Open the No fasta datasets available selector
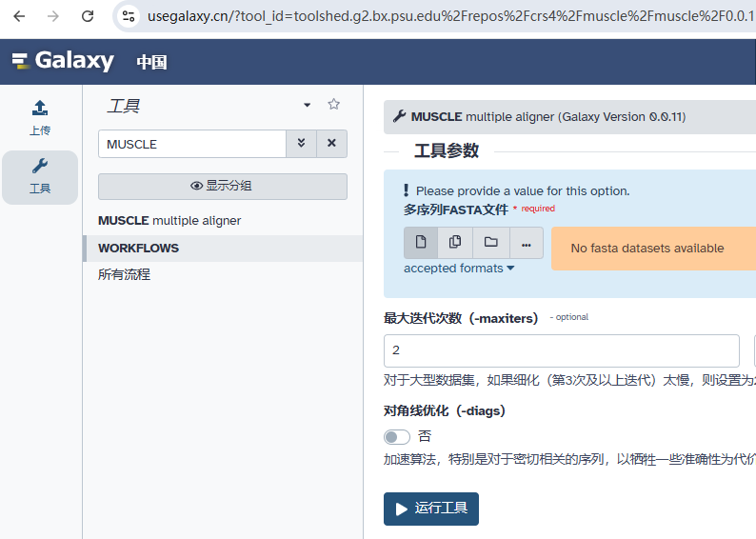Screen dimensions: 756x539 (654, 249)
